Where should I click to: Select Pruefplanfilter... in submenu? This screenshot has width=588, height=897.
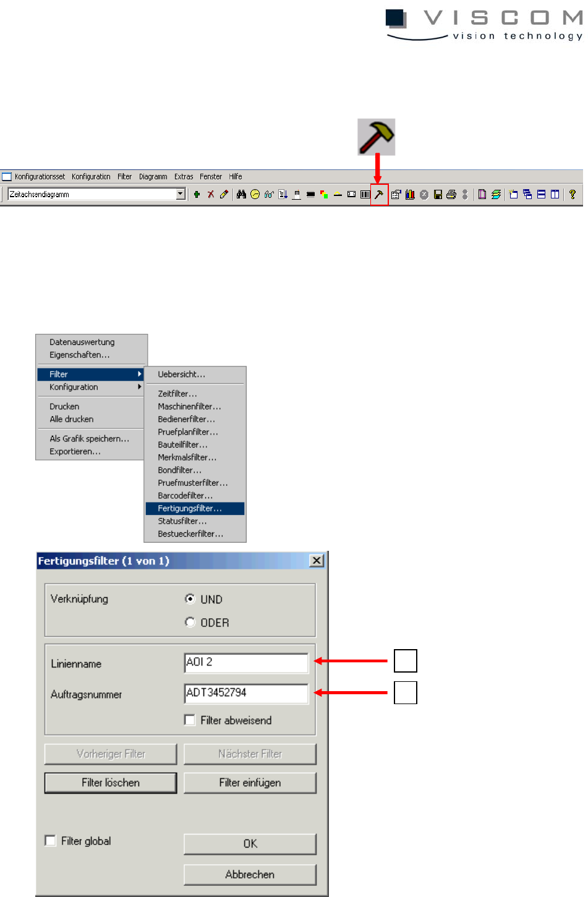[187, 432]
